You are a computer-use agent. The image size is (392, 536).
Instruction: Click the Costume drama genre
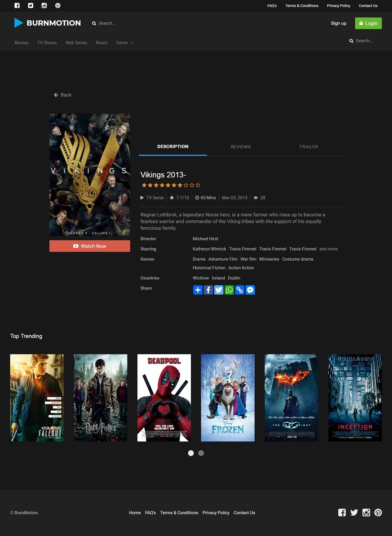[x=298, y=259]
